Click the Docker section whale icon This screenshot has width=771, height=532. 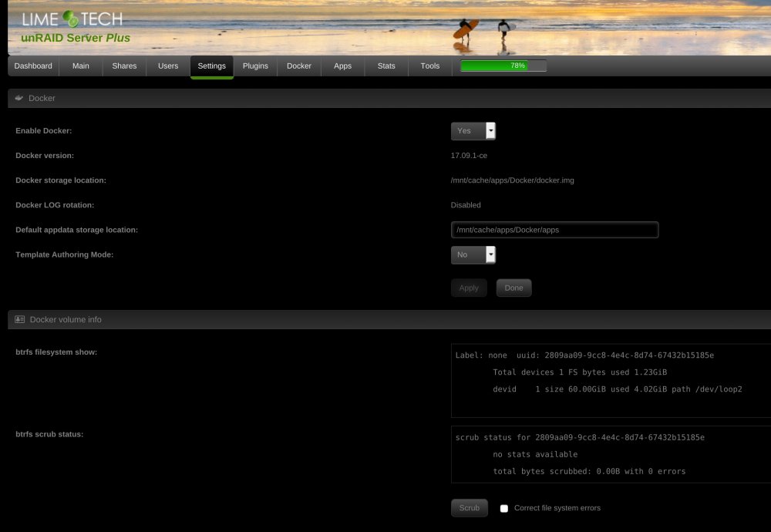click(x=19, y=98)
